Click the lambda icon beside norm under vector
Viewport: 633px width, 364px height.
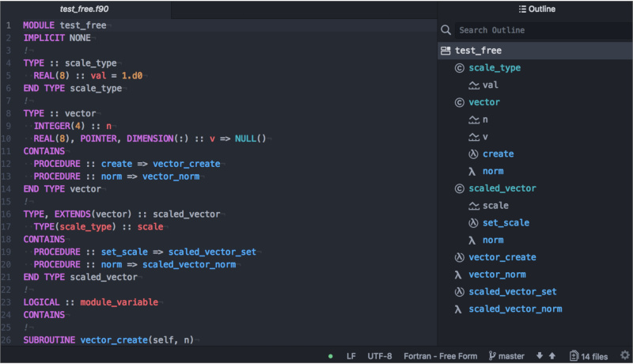tap(472, 172)
